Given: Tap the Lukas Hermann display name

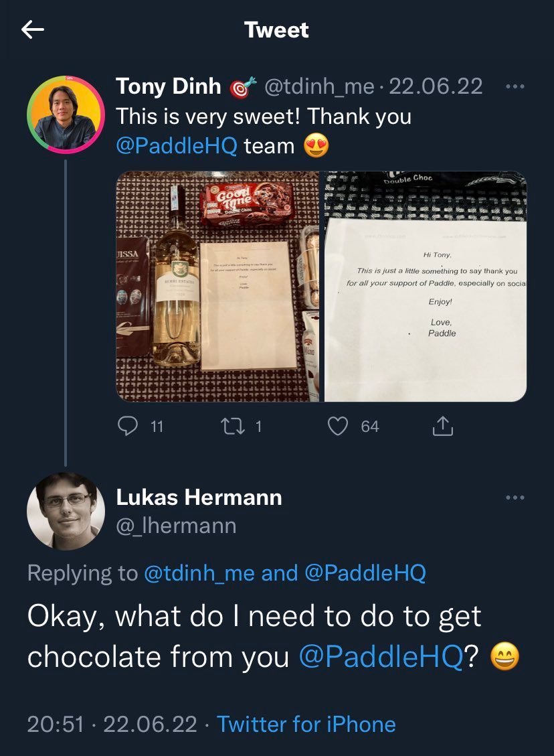Looking at the screenshot, I should [199, 498].
